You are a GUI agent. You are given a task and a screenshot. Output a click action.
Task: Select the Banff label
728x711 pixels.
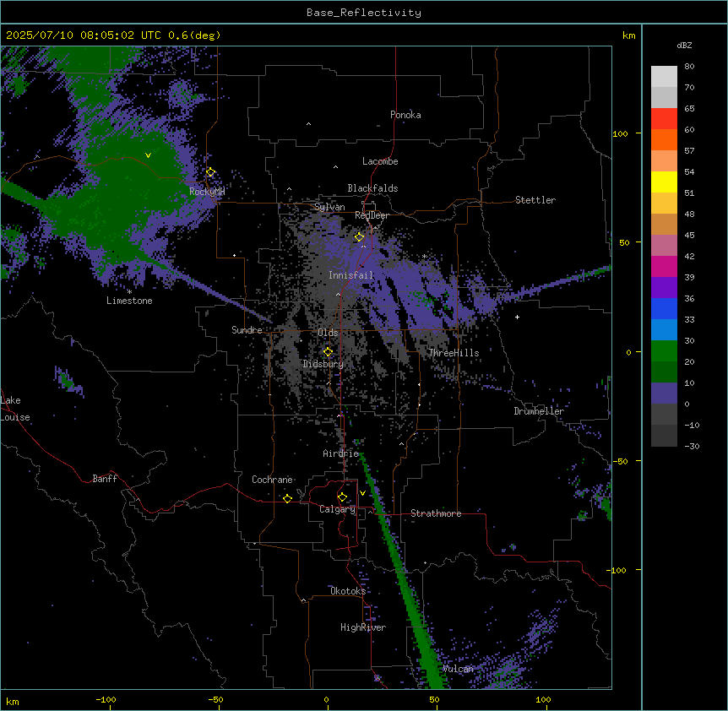coord(105,479)
